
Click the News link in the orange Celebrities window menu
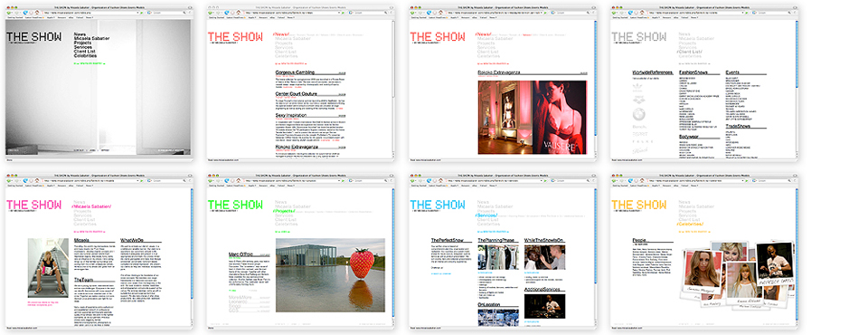pos(684,202)
